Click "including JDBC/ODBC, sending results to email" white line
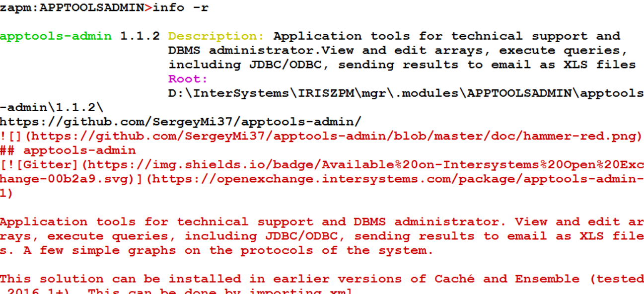The image size is (644, 294). coord(402,65)
